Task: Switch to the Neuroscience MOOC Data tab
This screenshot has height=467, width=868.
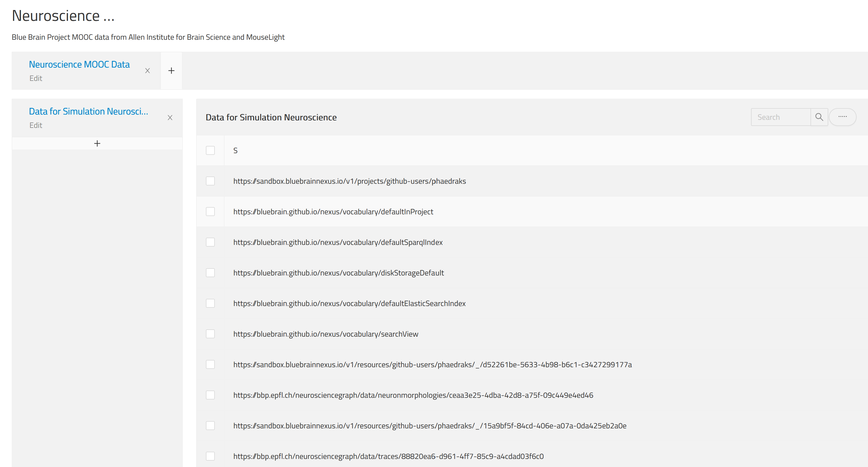Action: click(x=79, y=64)
